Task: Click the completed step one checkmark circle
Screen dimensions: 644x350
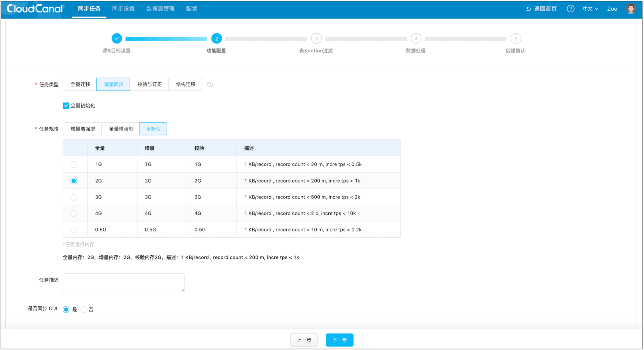Action: pos(117,39)
